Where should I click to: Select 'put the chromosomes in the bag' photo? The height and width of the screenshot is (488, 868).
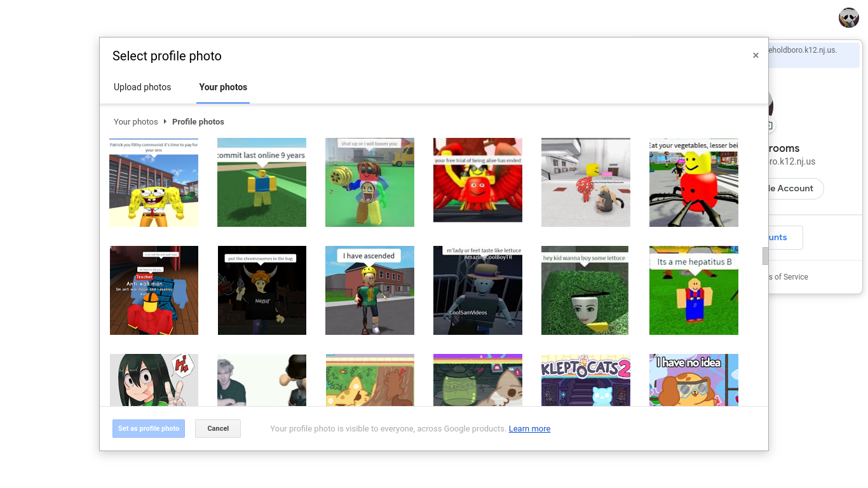point(262,290)
